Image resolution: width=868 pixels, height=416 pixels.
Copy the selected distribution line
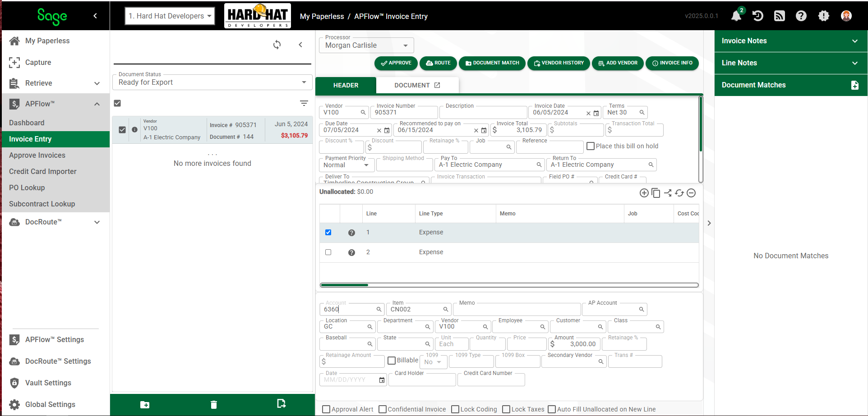(656, 193)
